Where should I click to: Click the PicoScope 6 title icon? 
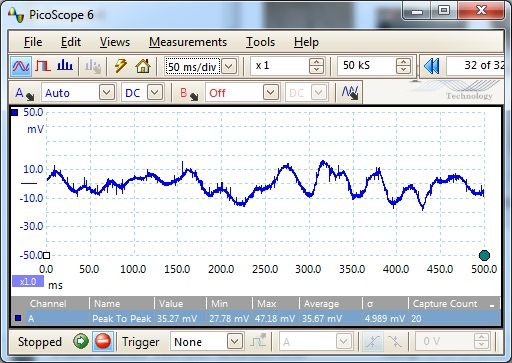point(16,15)
